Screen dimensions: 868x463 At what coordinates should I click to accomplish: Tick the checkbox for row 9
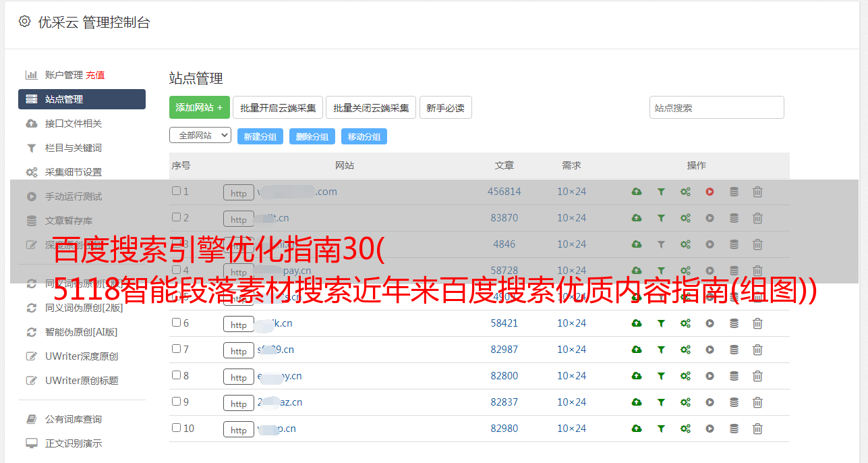(x=176, y=402)
